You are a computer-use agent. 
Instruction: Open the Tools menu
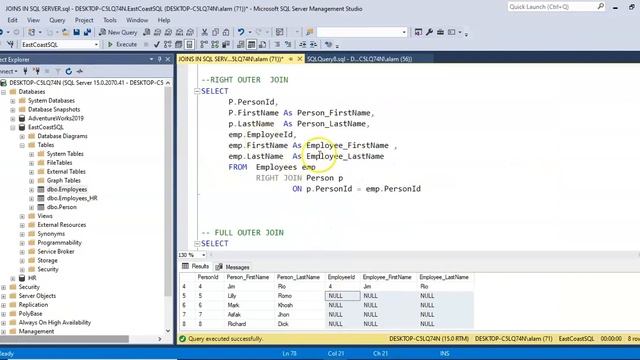tap(110, 20)
